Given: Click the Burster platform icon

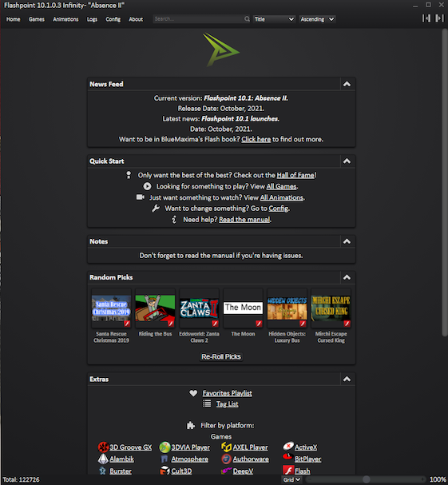Looking at the screenshot, I should coord(103,471).
